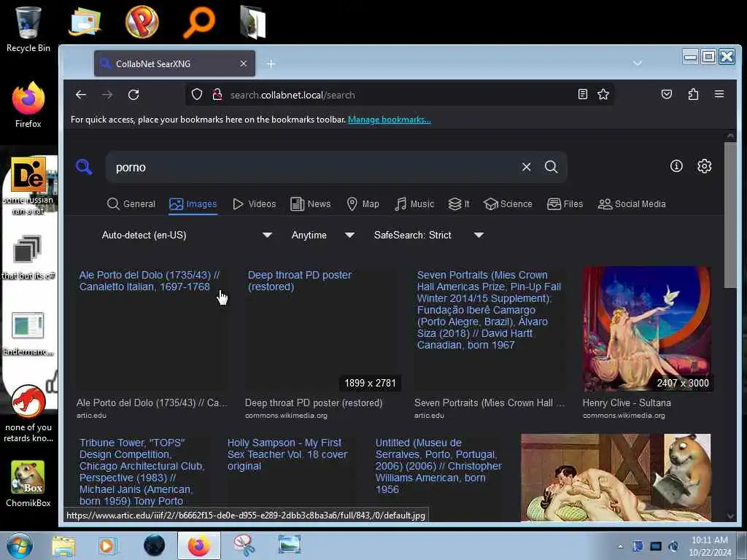747x560 pixels.
Task: Click the Henry Clive Sultana thumbnail
Action: click(x=646, y=329)
